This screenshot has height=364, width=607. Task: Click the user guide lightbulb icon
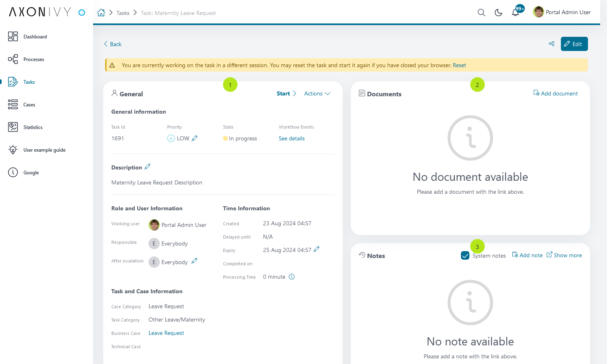13,150
